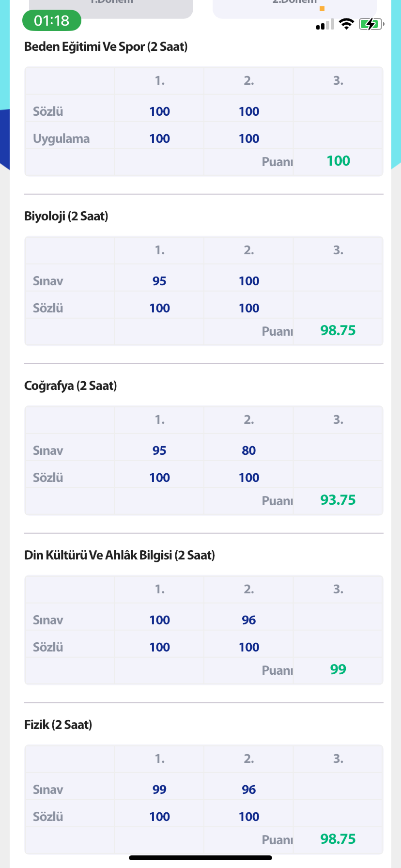The height and width of the screenshot is (868, 401).
Task: Tap Fizik first Sınav grade 99
Action: click(159, 790)
